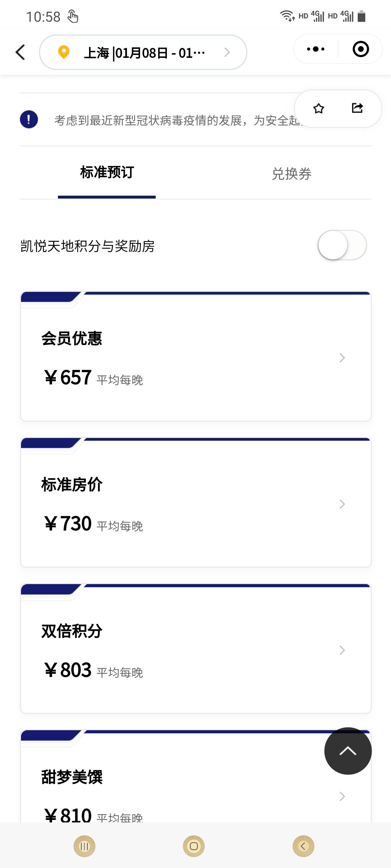Favorite this hotel with star icon
391x868 pixels.
pyautogui.click(x=319, y=108)
